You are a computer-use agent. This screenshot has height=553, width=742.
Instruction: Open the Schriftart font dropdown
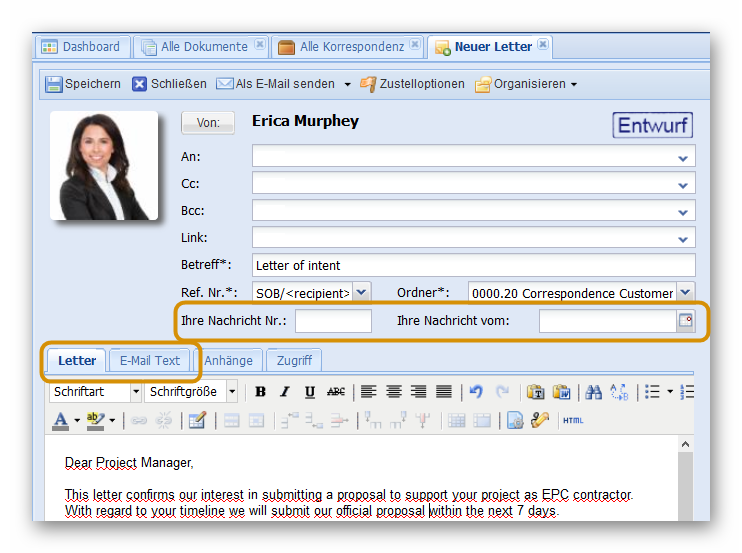pyautogui.click(x=95, y=392)
